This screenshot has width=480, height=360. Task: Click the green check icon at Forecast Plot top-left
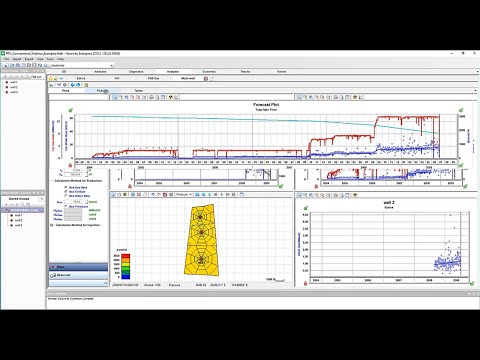tap(71, 110)
